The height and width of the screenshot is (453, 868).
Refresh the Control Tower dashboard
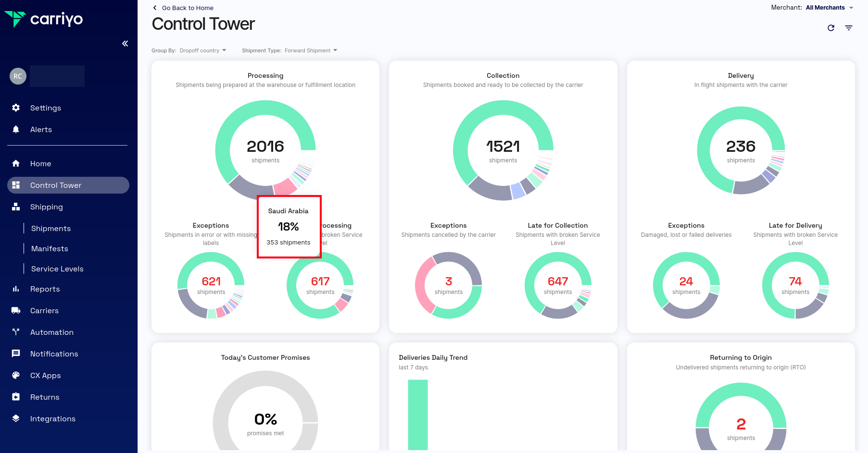831,28
